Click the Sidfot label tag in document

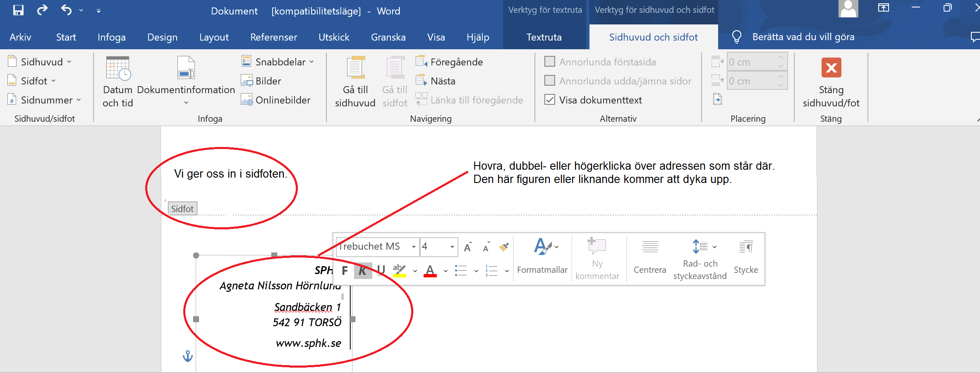182,209
